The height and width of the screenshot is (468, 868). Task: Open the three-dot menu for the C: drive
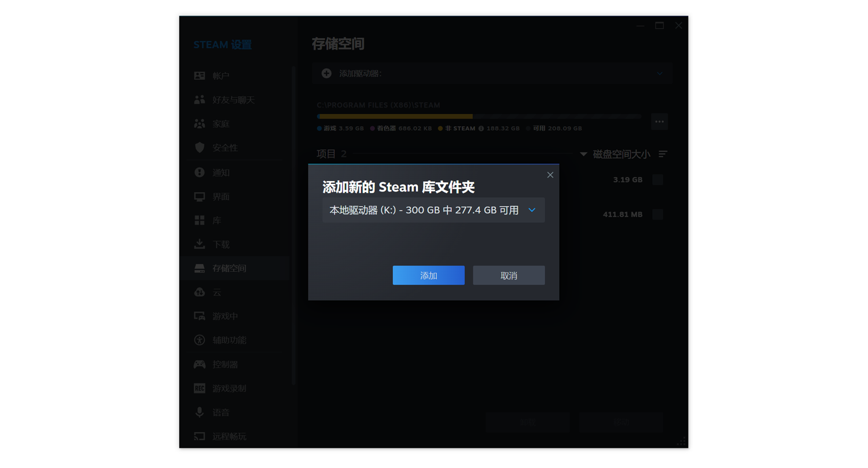[x=660, y=121]
